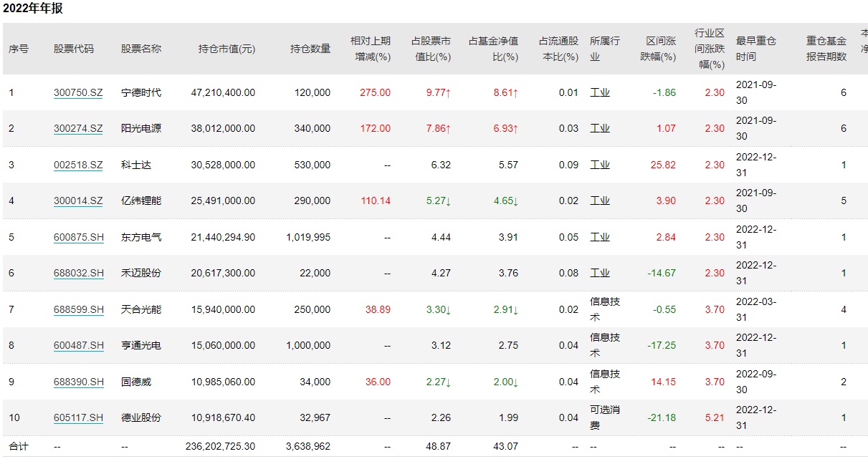Select stock name 固德威
Screen dimensions: 868x459
136,382
